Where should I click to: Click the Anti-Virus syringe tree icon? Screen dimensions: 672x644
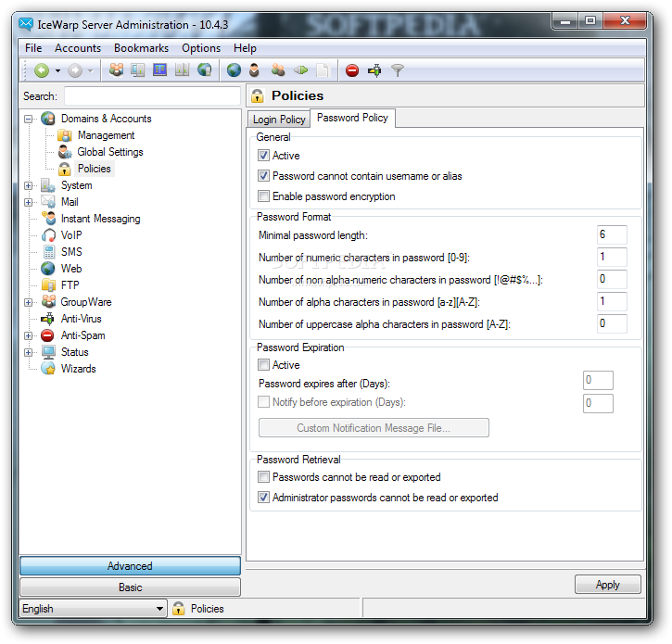pyautogui.click(x=47, y=319)
